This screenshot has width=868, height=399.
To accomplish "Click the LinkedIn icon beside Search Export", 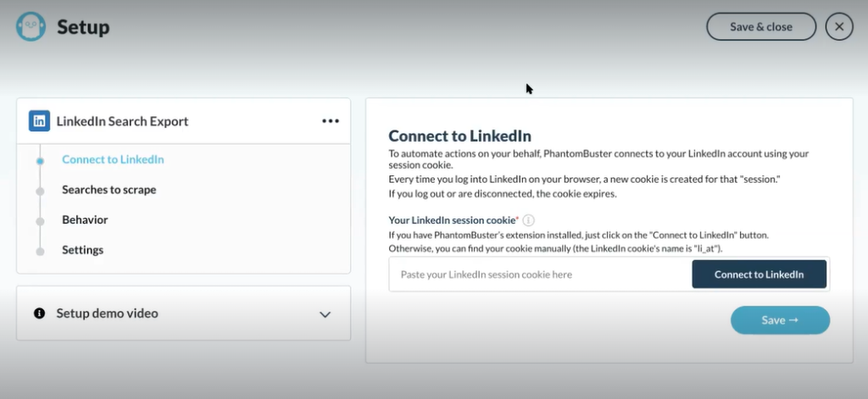I will click(39, 121).
